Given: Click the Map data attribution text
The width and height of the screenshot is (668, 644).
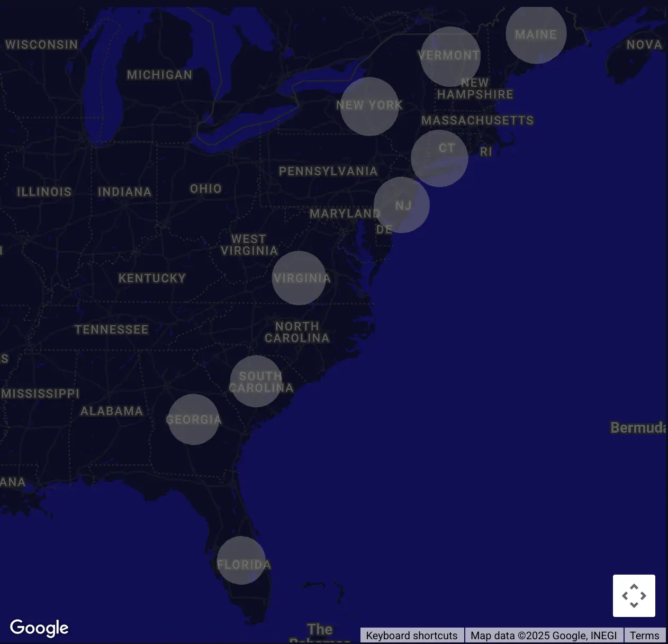Looking at the screenshot, I should pyautogui.click(x=543, y=636).
